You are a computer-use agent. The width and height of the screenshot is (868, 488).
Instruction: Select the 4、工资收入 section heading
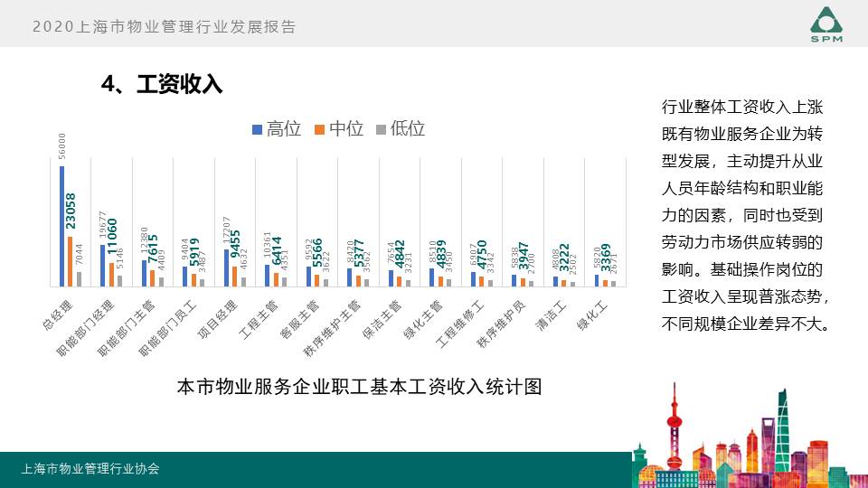pyautogui.click(x=162, y=85)
